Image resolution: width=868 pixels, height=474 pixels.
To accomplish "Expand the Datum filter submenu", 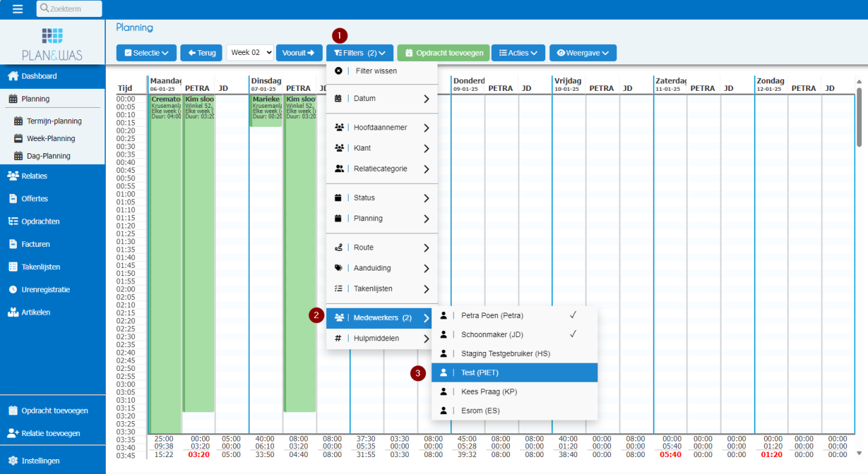I will (x=382, y=98).
